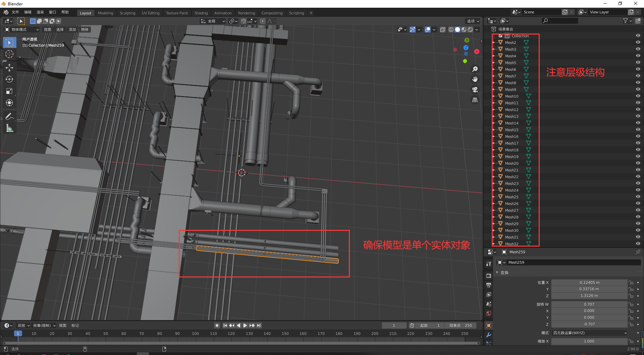
Task: Pin the properties editor context
Action: [638, 252]
